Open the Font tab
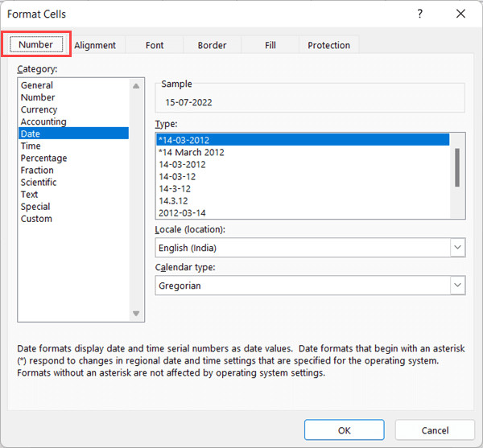483x448 pixels. 155,46
